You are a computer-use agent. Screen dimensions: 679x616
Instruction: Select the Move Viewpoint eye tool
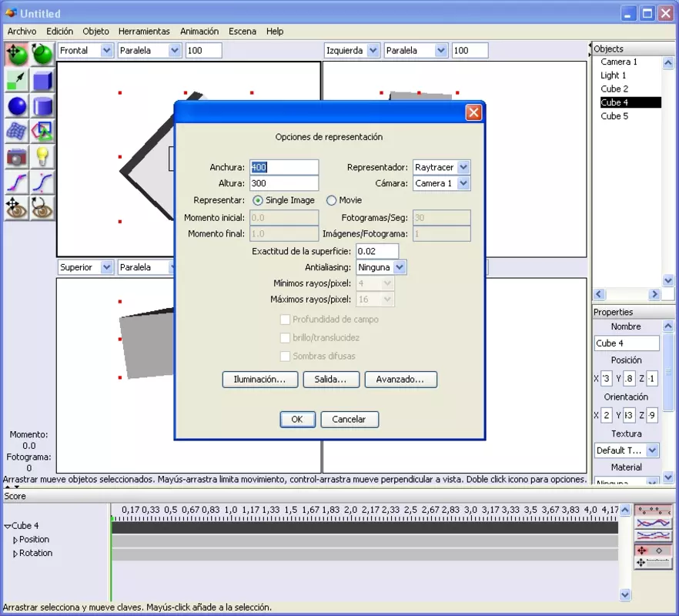pyautogui.click(x=16, y=208)
